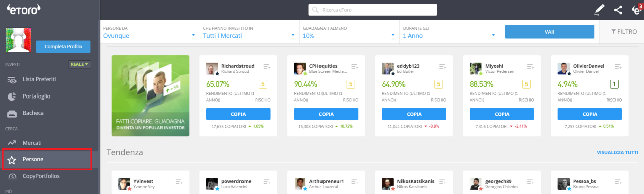Viewport: 644px width, 194px height.
Task: Open Miyoshi's profile photo
Action: pyautogui.click(x=476, y=69)
